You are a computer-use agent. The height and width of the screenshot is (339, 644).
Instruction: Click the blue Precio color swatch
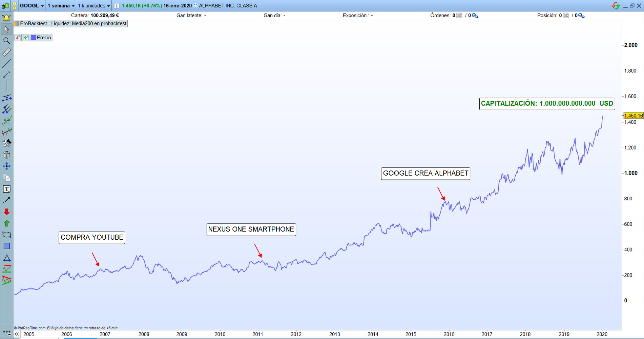click(34, 38)
